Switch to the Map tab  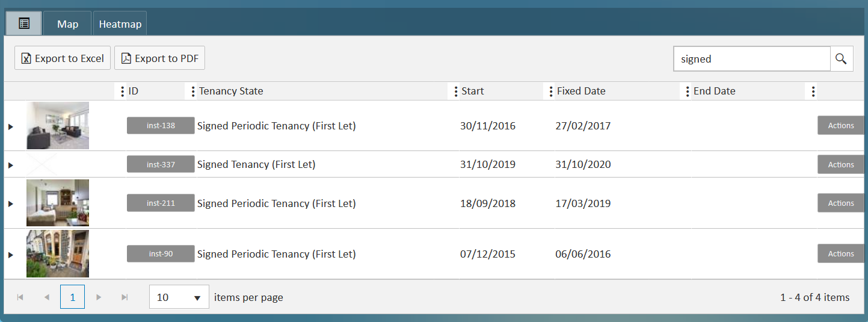click(67, 24)
